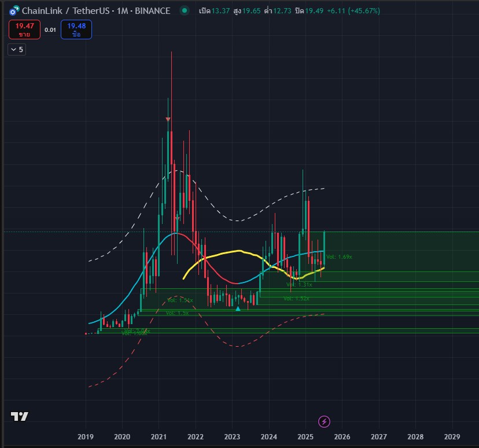Click the 2019 label on time axis

(86, 436)
